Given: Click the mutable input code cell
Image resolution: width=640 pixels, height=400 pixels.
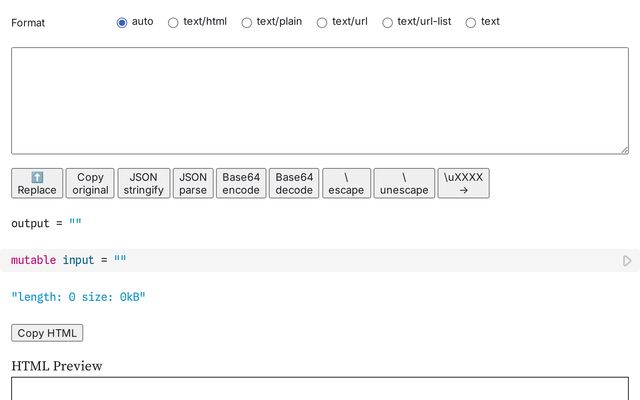Looking at the screenshot, I should (300, 261).
